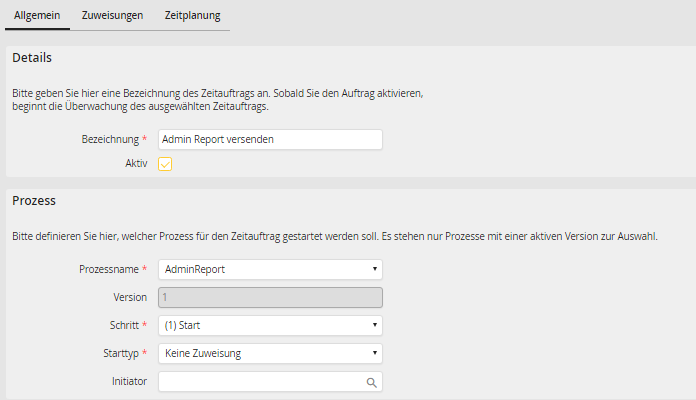Open the Starttyp dropdown showing Keine Zuweisung
The image size is (696, 400).
click(x=270, y=353)
